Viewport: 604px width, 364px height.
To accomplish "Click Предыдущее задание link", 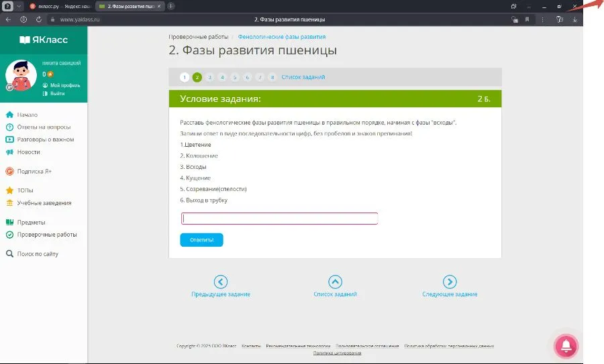I will coord(221,294).
